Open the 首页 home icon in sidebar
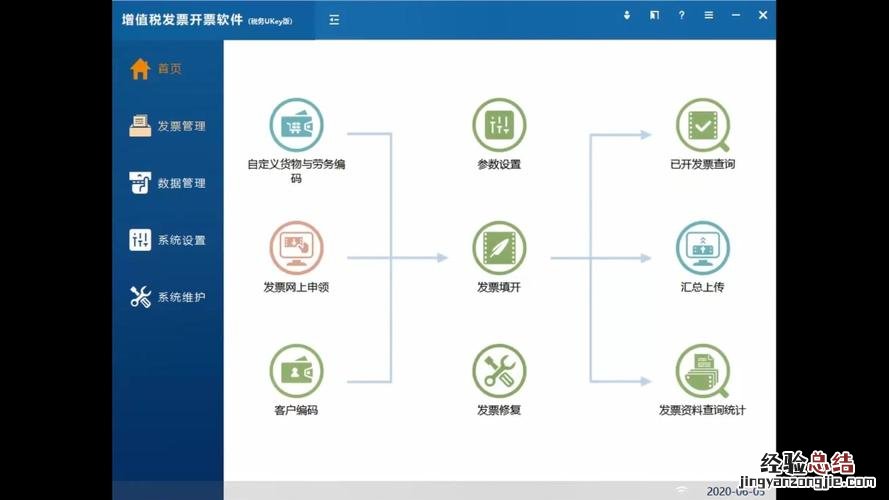The image size is (889, 500). (x=140, y=69)
